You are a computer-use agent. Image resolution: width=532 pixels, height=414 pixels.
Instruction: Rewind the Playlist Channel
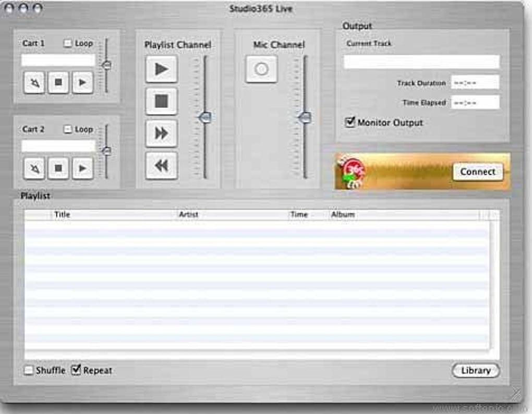[162, 165]
